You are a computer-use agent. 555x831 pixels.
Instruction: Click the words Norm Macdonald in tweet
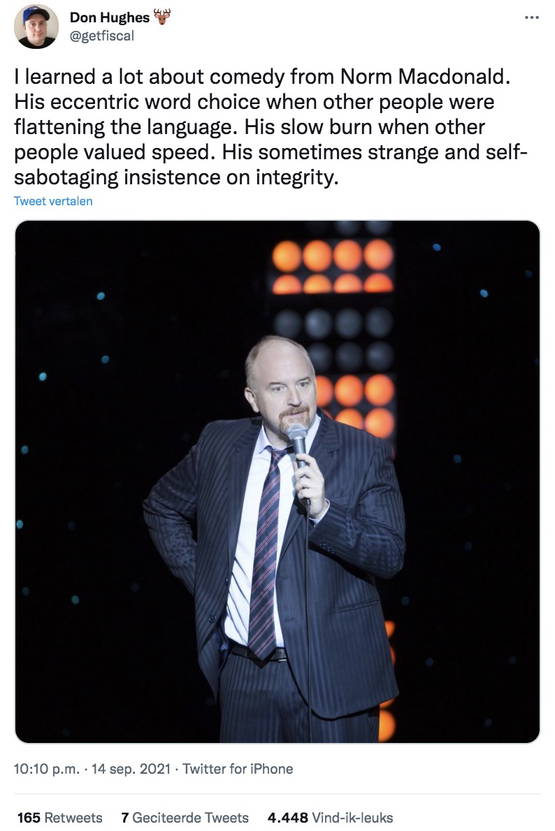(425, 77)
